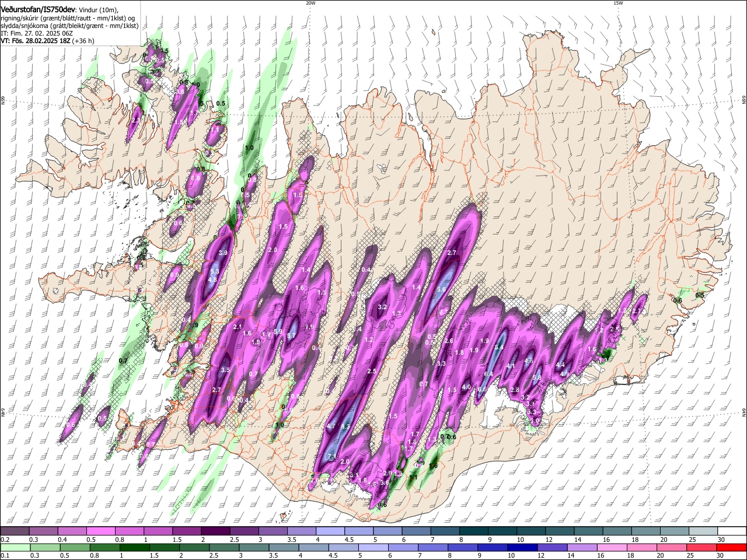Click the '5.8' precipitation value on the map
The height and width of the screenshot is (560, 747).
click(x=537, y=377)
